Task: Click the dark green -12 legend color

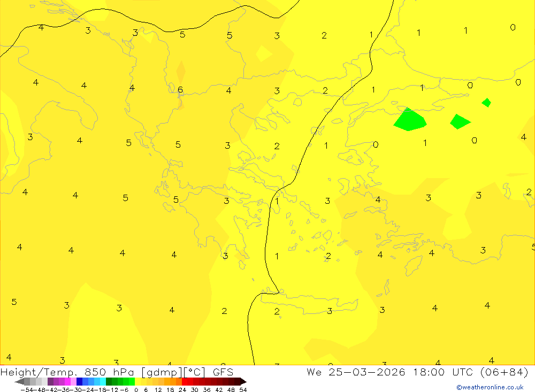Action: [109, 381]
